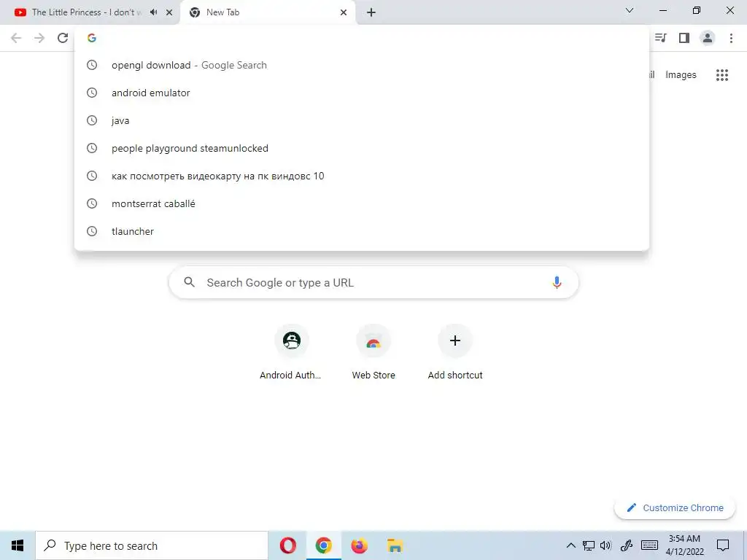Select the java suggestion
Image resolution: width=747 pixels, height=560 pixels.
(362, 120)
